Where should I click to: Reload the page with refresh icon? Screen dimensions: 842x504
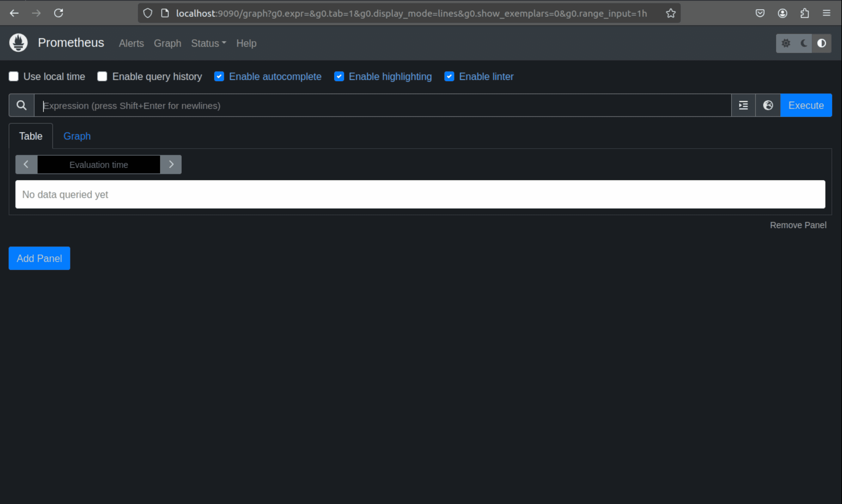click(59, 13)
